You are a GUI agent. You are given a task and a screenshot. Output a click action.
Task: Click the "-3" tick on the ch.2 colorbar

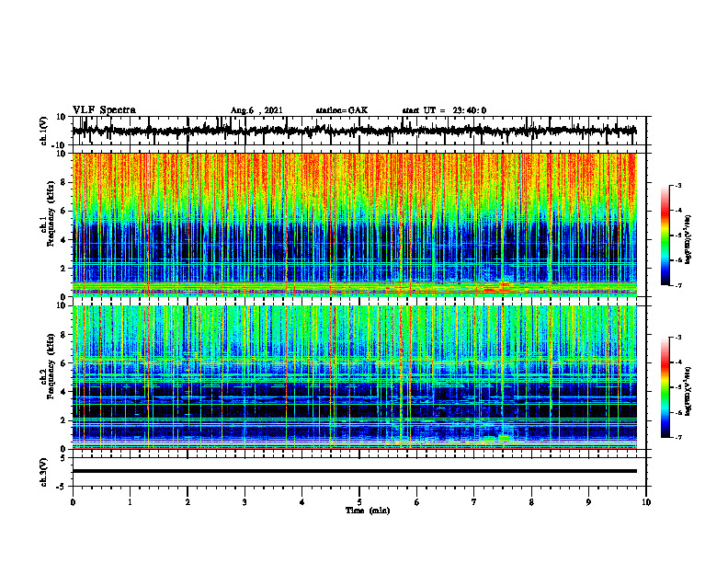(x=677, y=338)
